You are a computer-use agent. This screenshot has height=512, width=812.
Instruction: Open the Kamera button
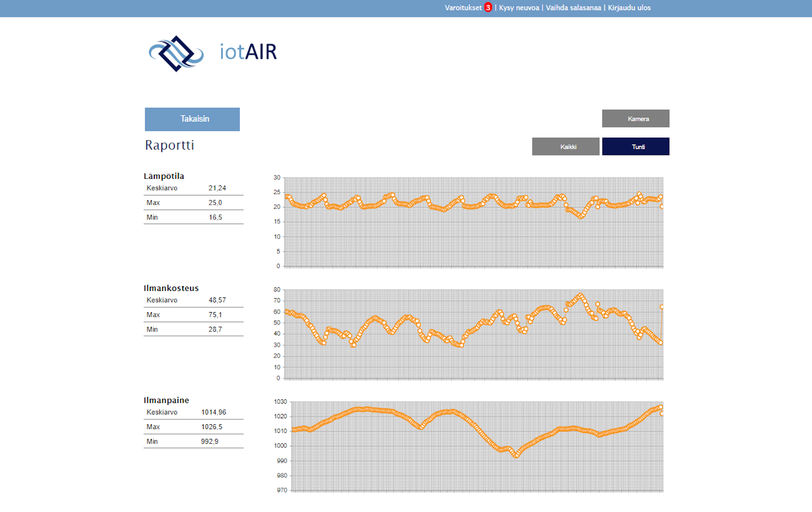coord(636,119)
